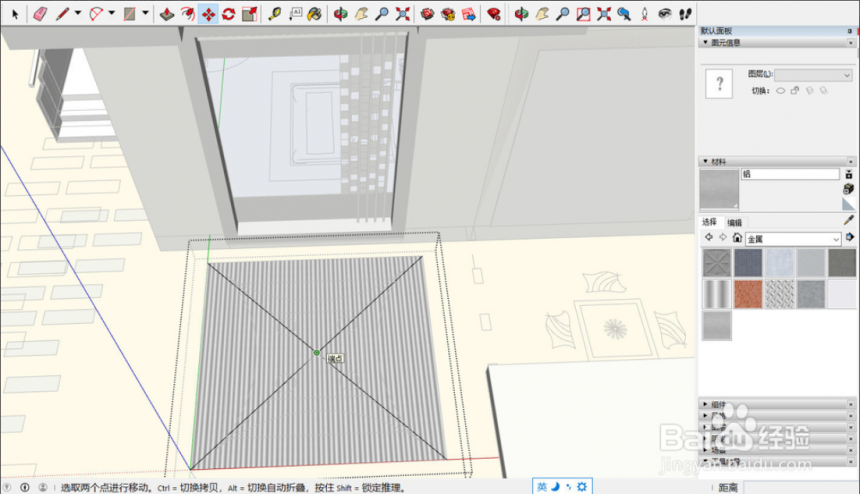
Task: Select the diamond plate metal swatch
Action: pos(779,294)
